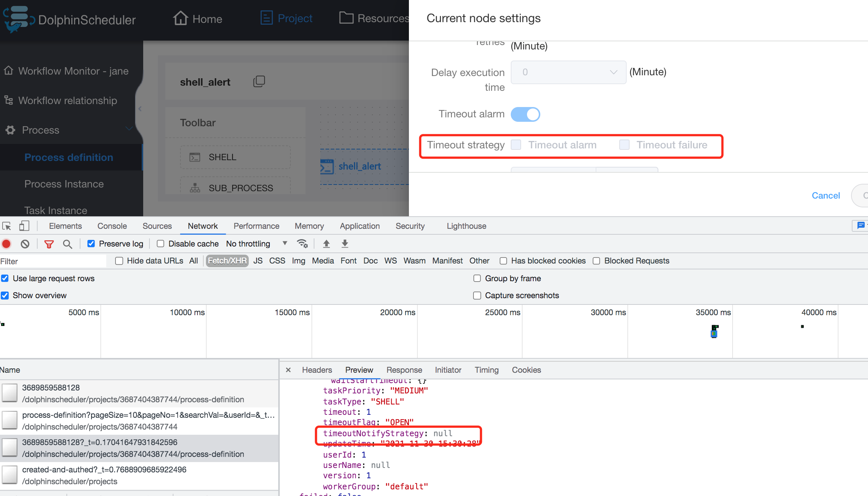Screen dimensions: 868x496
Task: Open the Project navigation item
Action: point(286,18)
